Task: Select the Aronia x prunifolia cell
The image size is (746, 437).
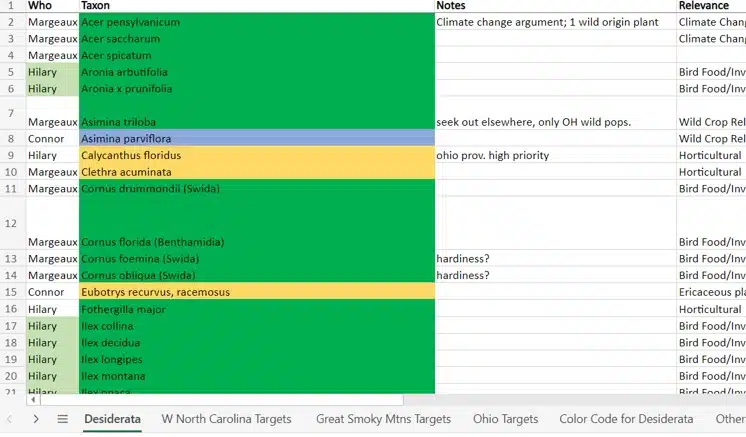Action: 257,88
